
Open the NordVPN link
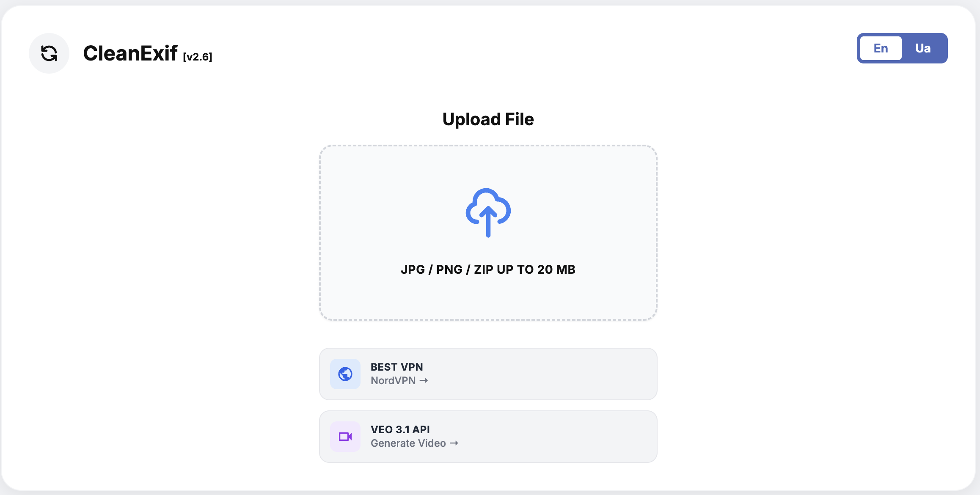pyautogui.click(x=393, y=381)
